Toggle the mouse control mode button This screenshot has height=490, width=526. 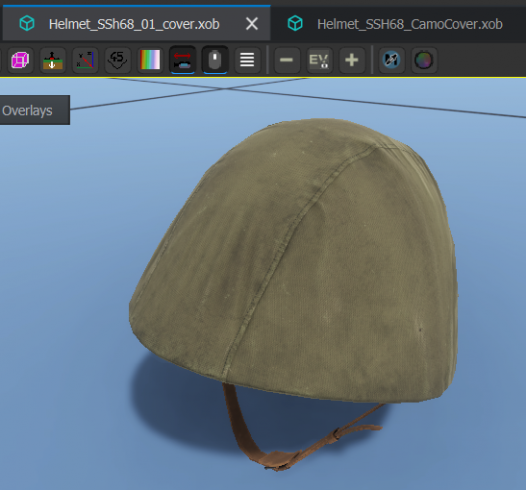tap(215, 60)
